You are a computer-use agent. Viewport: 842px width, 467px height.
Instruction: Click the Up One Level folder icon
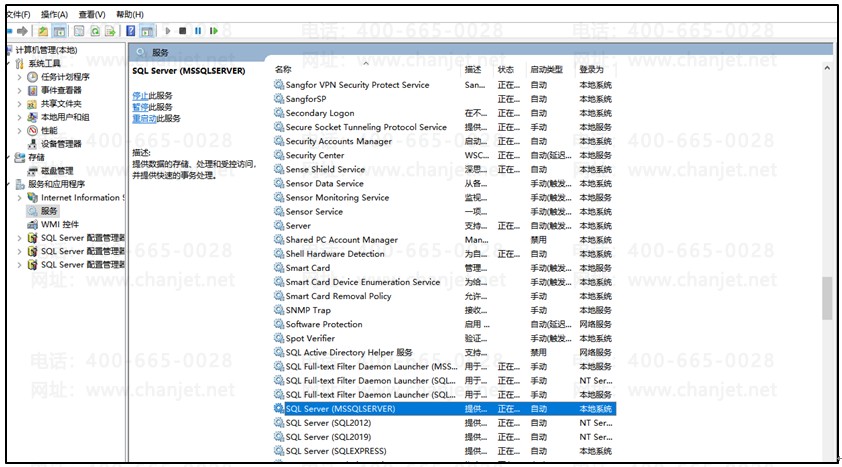[42, 31]
